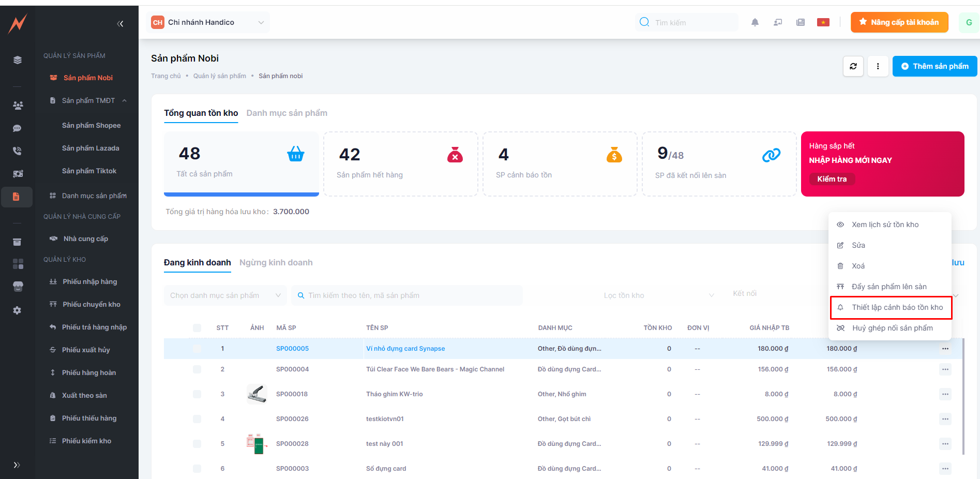980x479 pixels.
Task: Select the checkbox for Tháo ghim KW-trio
Action: 197,394
